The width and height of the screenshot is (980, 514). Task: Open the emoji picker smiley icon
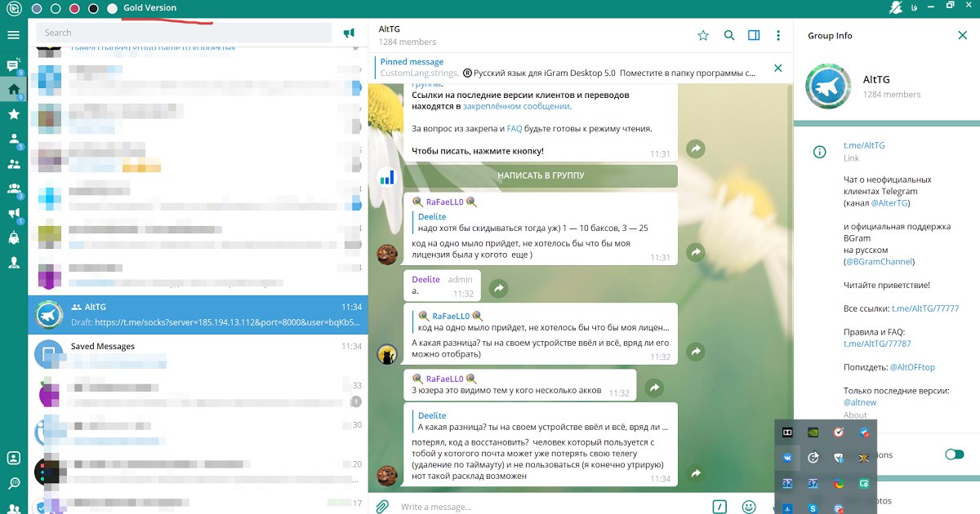tap(748, 507)
